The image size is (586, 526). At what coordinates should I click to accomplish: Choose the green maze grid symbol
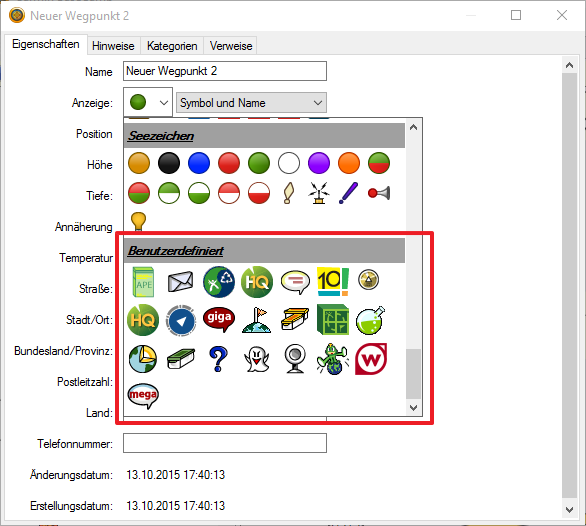(x=333, y=319)
